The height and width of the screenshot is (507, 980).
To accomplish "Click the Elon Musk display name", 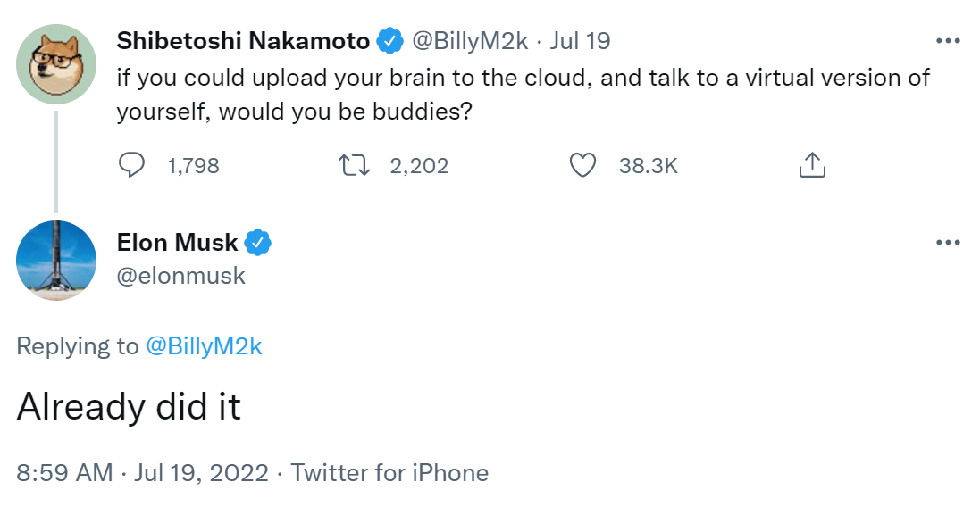I will (x=178, y=243).
